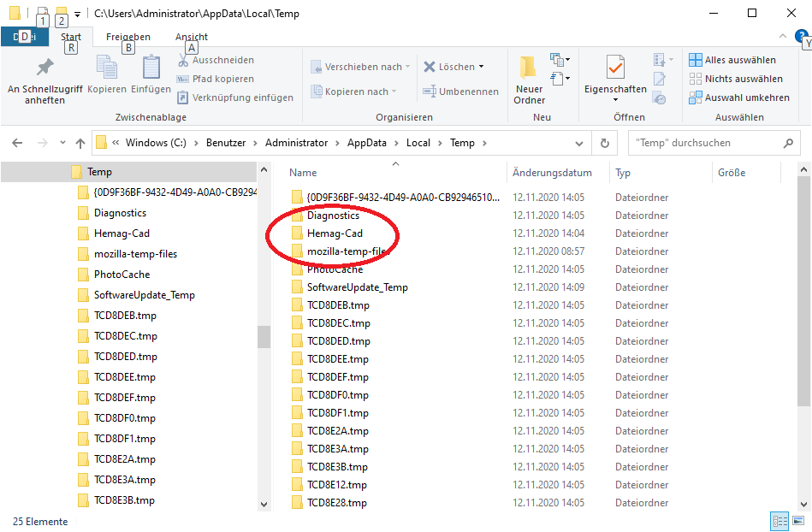Select the Hemag-Cad folder in file list

tap(335, 233)
